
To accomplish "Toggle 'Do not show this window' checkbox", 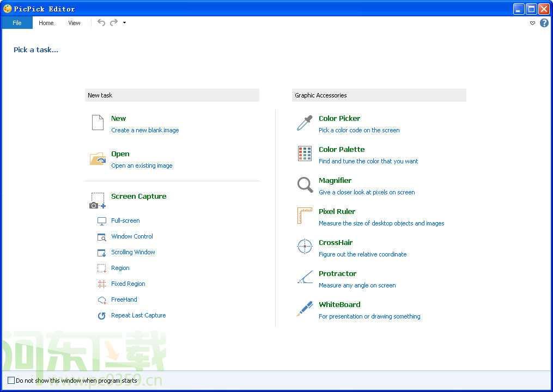I will (11, 381).
